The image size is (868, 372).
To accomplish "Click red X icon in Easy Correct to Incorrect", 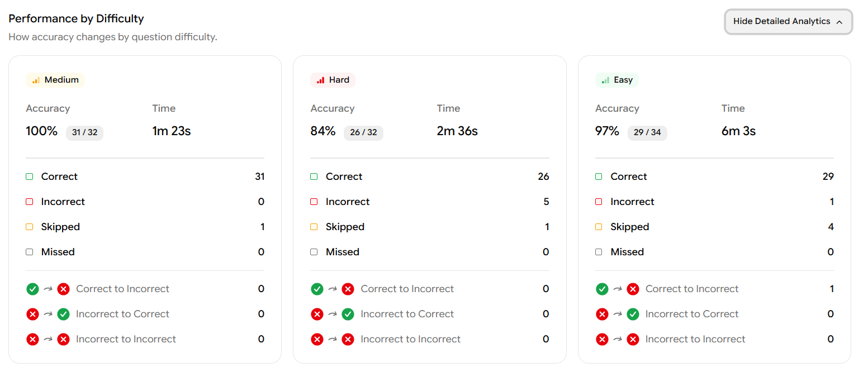I will (633, 289).
